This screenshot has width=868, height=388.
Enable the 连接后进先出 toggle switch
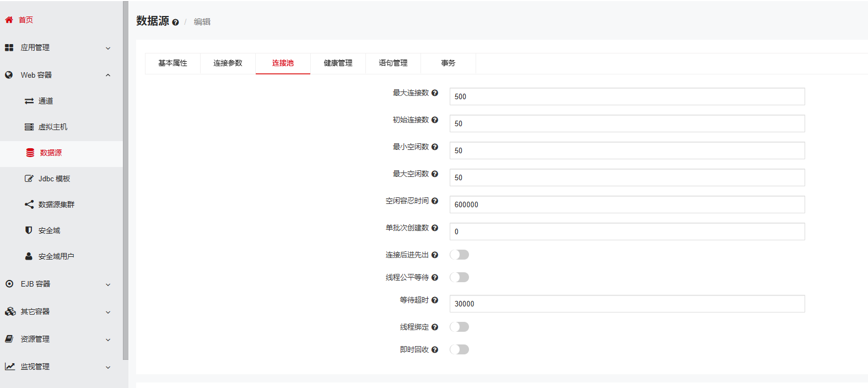click(459, 255)
